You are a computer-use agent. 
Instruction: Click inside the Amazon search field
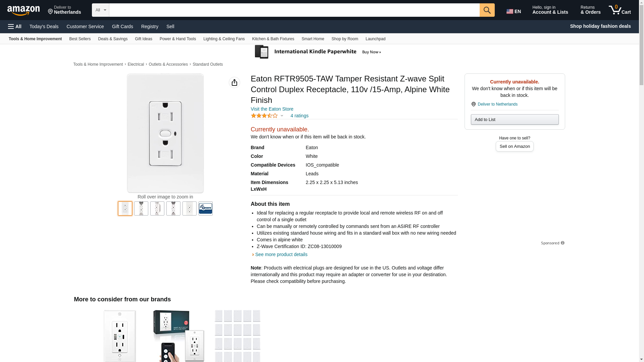tap(294, 10)
